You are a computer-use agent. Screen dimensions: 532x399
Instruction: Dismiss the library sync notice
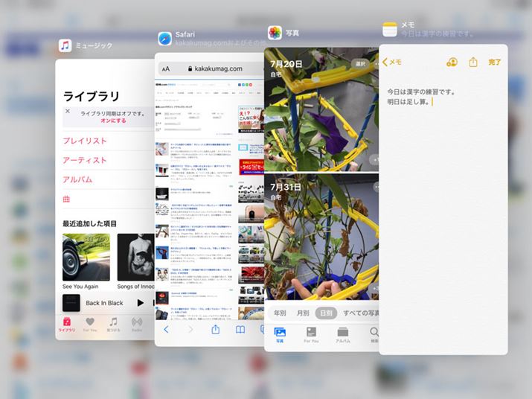[67, 112]
